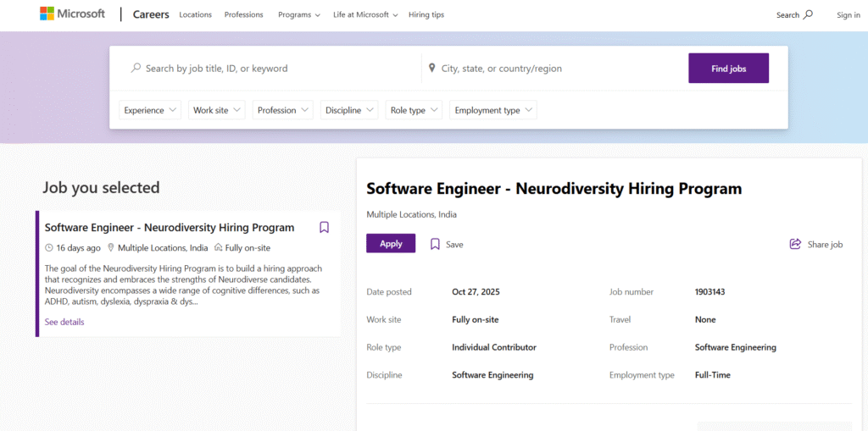Open the Programs menu
This screenshot has height=431, width=868.
coord(298,14)
